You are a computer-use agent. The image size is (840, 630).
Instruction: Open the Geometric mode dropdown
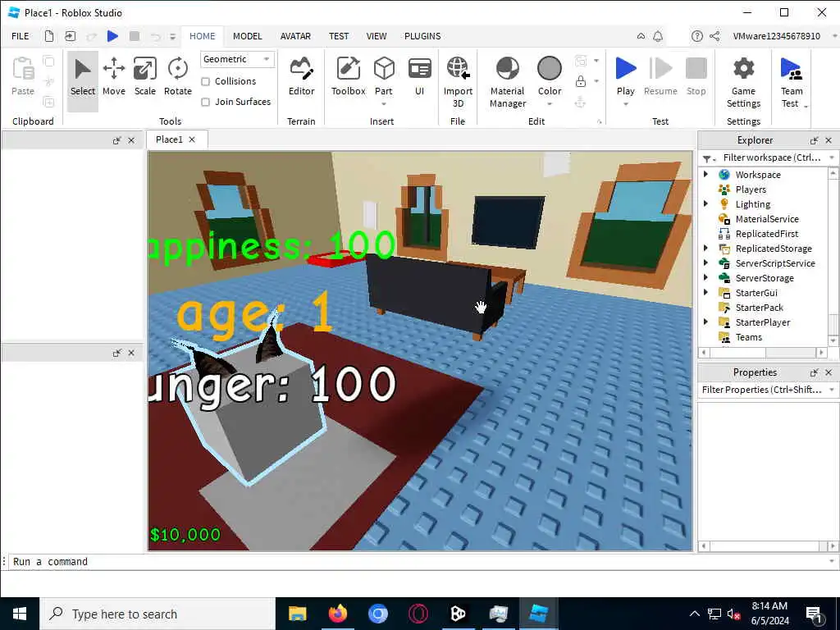click(237, 59)
